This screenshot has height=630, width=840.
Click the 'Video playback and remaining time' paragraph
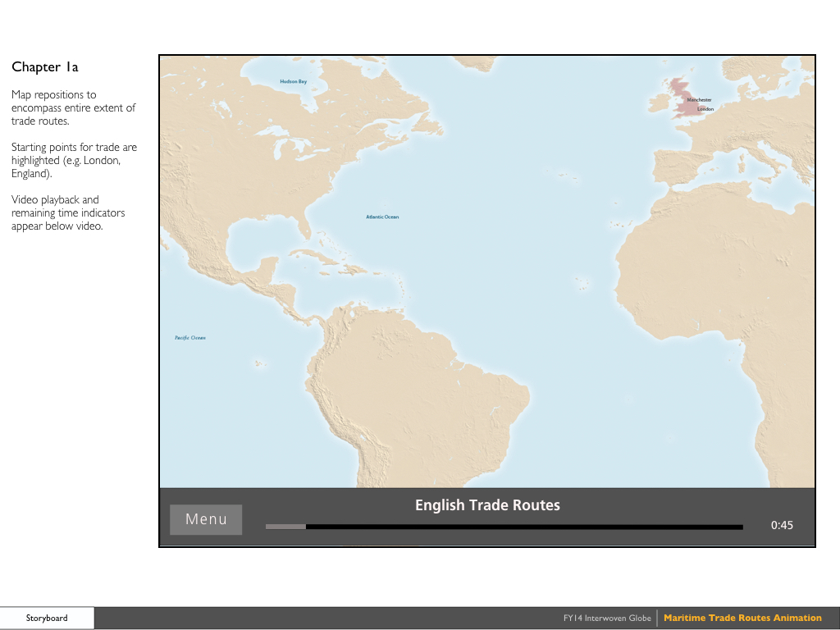coord(68,212)
